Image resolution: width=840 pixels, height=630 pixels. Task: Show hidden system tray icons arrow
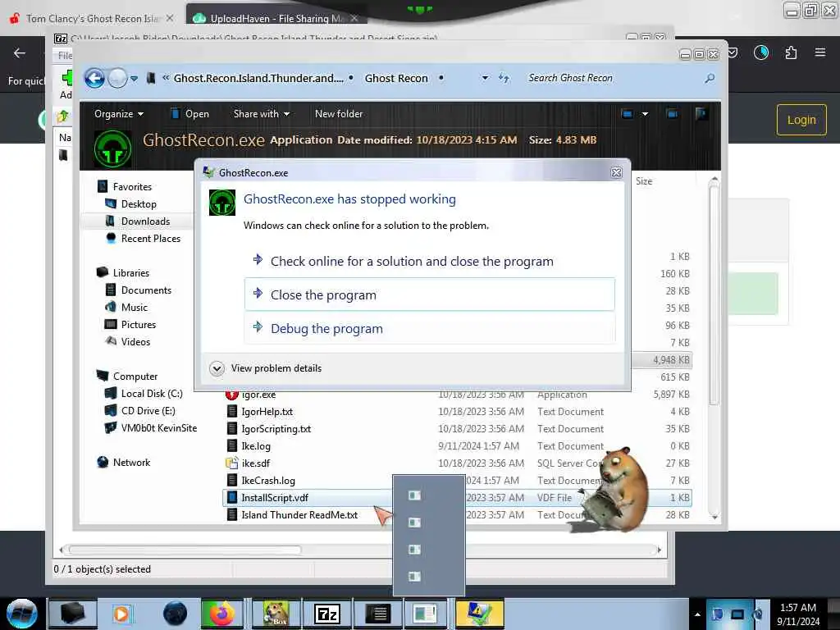coord(697,614)
